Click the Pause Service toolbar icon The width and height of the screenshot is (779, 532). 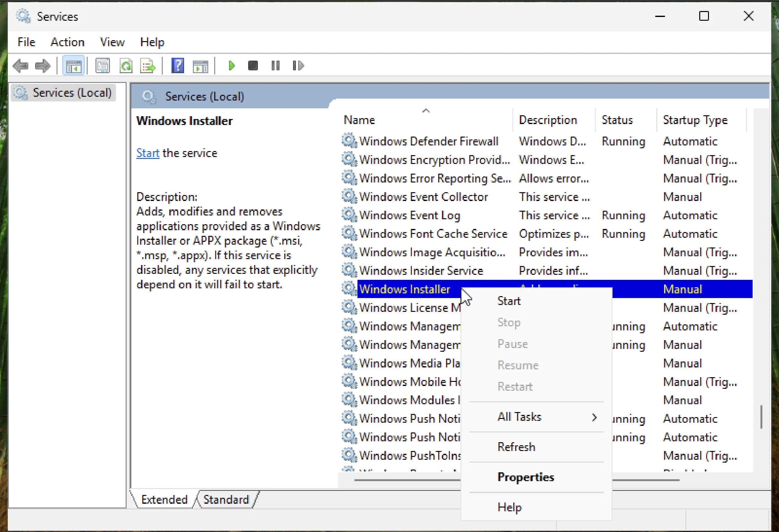[275, 66]
